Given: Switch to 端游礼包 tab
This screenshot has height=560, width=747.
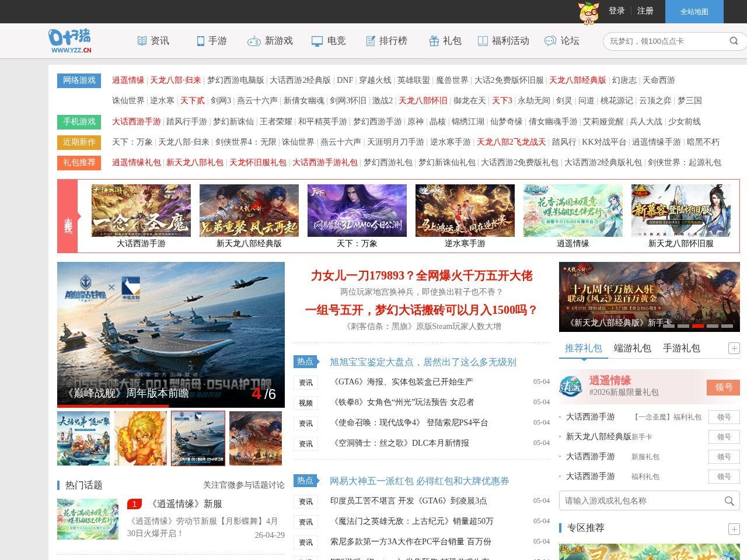Looking at the screenshot, I should click(633, 348).
